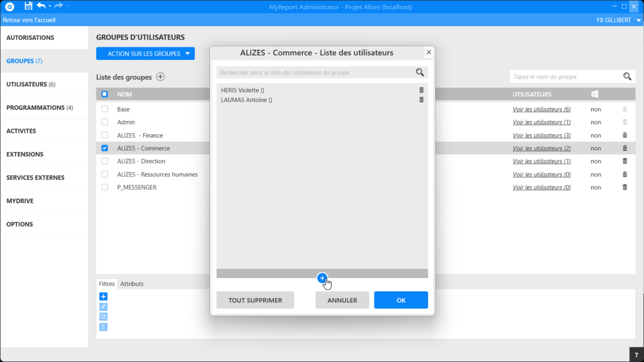
Task: Delete HERIS Violette from the group
Action: tap(421, 90)
